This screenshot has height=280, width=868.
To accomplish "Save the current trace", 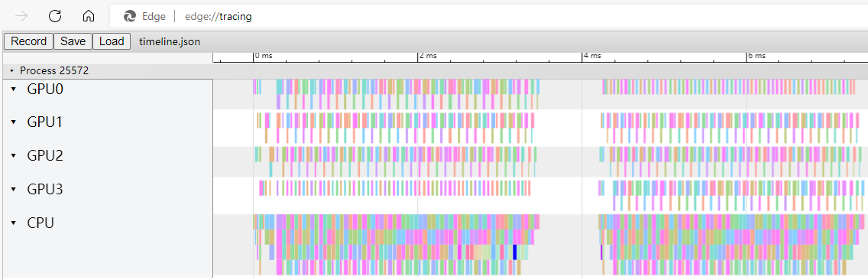I will (73, 41).
